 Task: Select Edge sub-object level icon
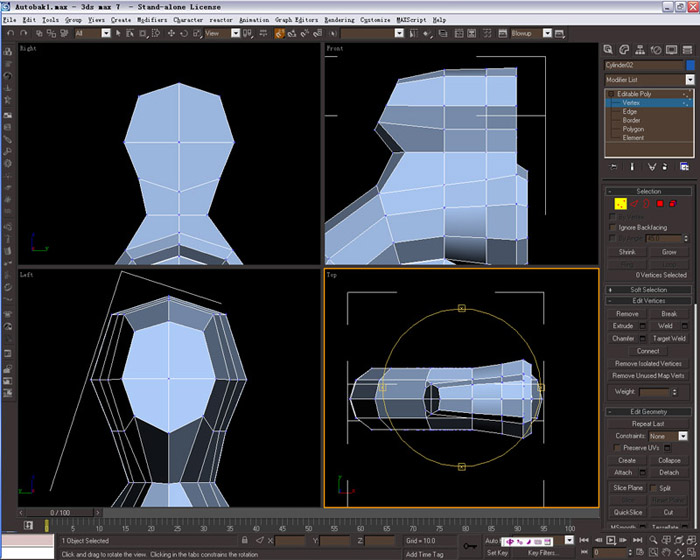634,204
